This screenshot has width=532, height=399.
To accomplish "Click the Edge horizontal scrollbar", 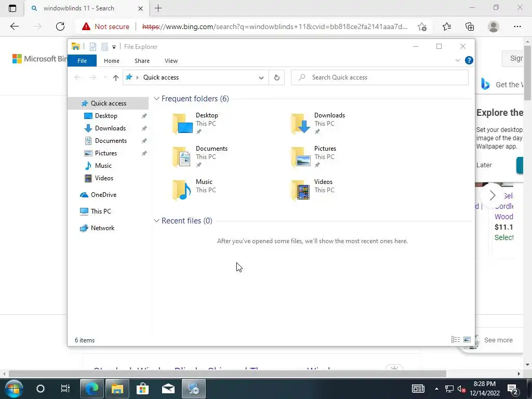I will click(x=227, y=374).
